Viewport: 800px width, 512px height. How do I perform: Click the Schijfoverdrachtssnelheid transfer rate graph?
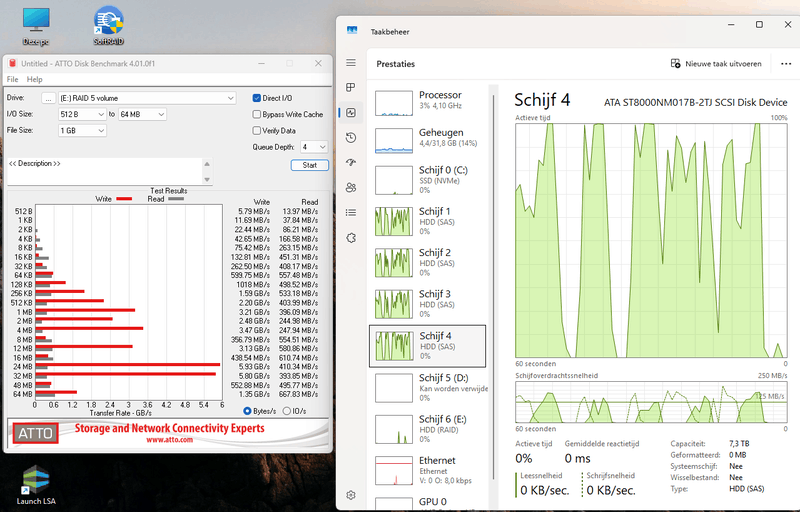651,402
